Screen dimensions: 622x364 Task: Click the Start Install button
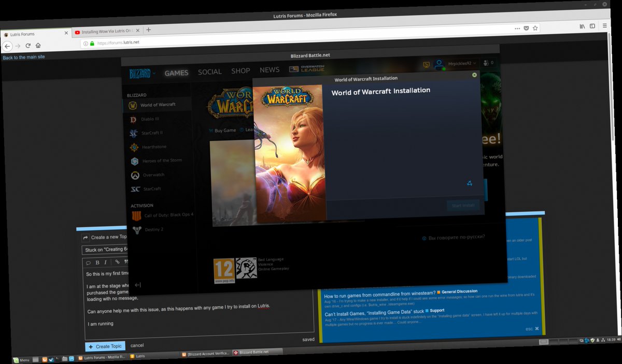tap(463, 206)
